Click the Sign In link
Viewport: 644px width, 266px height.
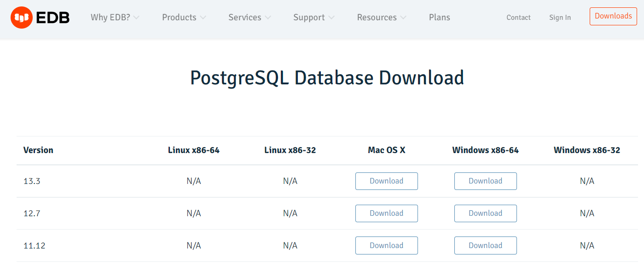click(x=560, y=18)
